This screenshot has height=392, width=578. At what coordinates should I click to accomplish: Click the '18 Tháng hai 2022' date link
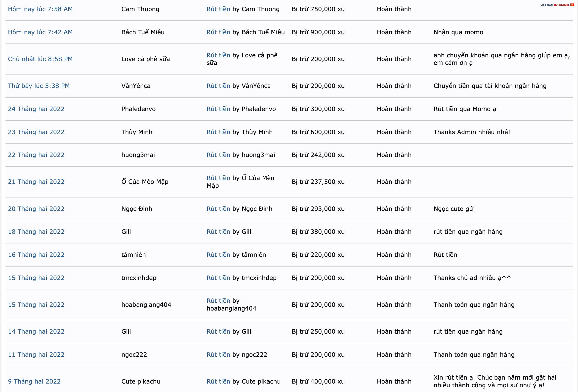[36, 232]
